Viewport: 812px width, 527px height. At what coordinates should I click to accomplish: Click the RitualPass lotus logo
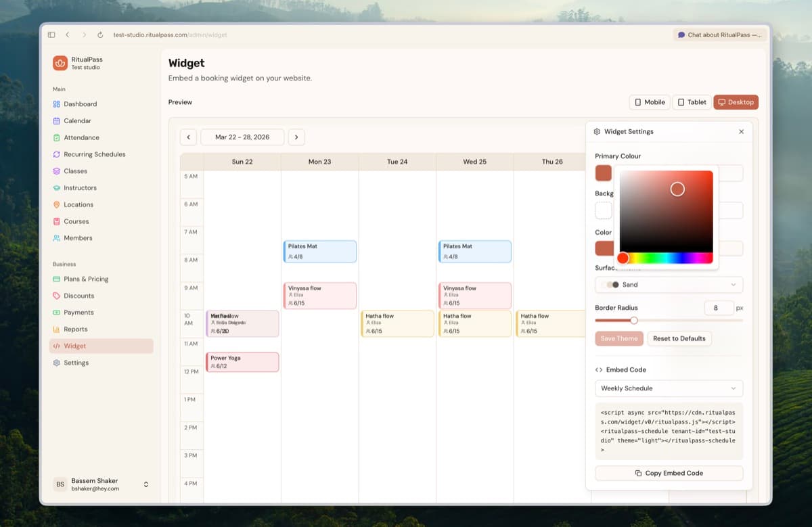coord(60,63)
